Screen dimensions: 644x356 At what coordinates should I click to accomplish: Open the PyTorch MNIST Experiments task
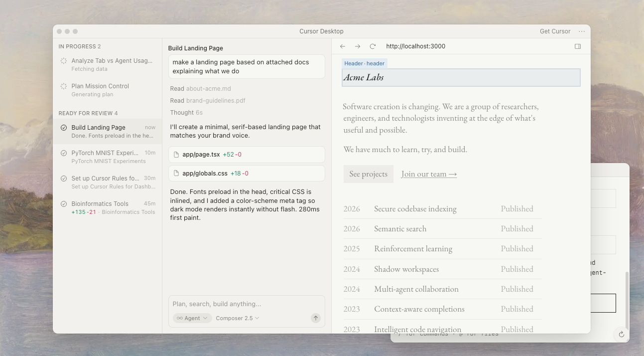pyautogui.click(x=108, y=157)
